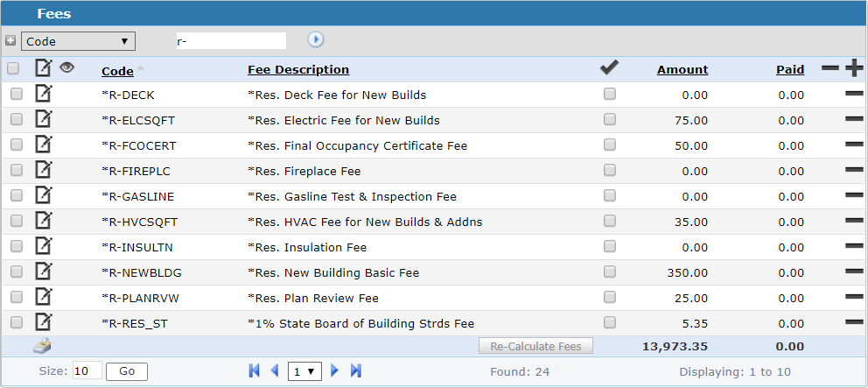Click the edit icon for *R-DECK fee
Screen dimensions: 868x388
point(43,95)
